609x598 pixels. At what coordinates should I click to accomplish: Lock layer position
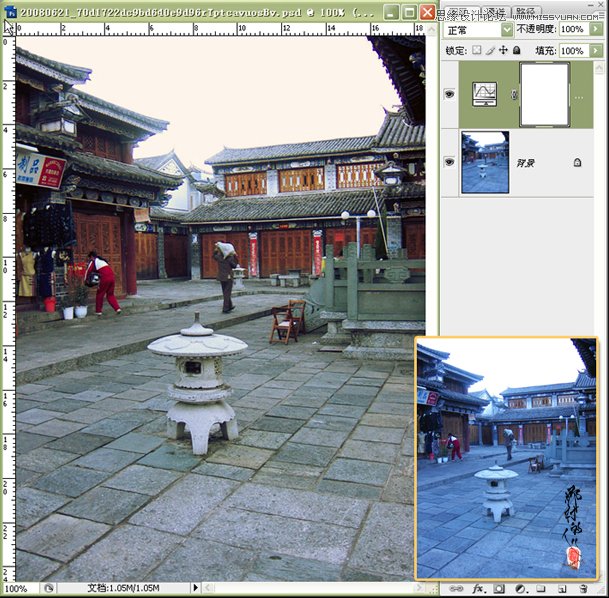[503, 50]
